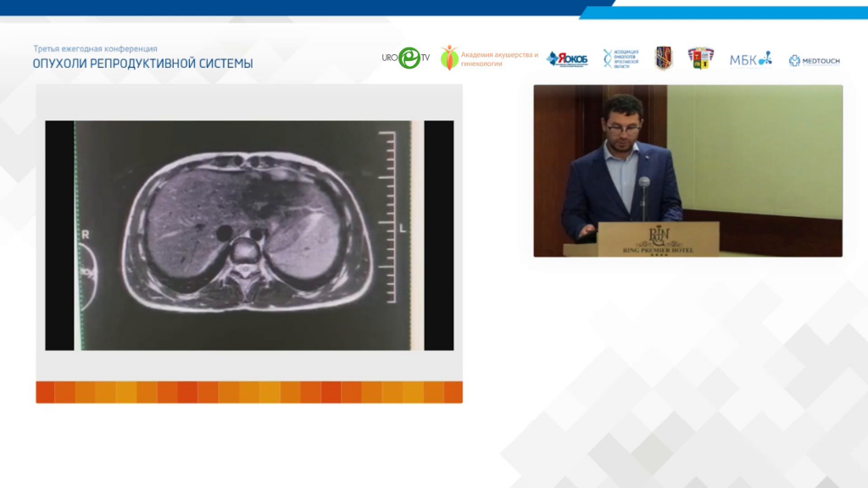
Task: Click the dark shield emblem beside Ассоциация logo
Action: (x=664, y=58)
